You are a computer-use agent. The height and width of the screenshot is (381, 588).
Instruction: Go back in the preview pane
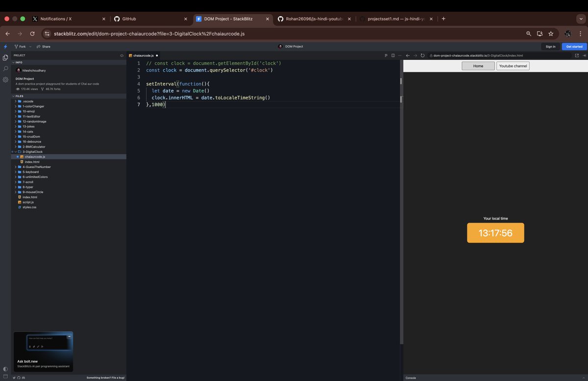pos(408,55)
